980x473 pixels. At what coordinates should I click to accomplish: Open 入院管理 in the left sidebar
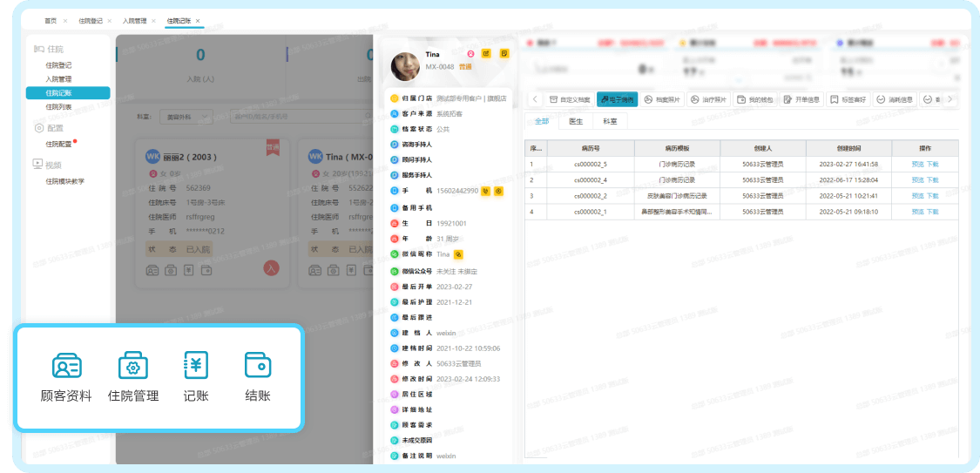[58, 79]
